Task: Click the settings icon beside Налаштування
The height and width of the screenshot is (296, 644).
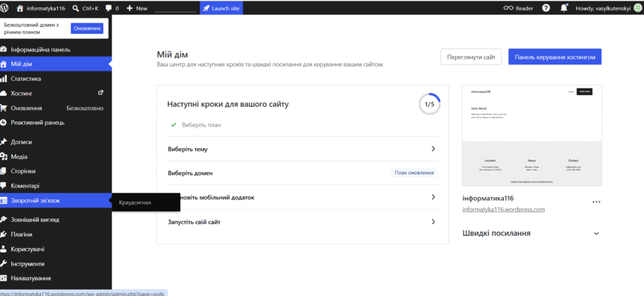Action: pyautogui.click(x=3, y=278)
